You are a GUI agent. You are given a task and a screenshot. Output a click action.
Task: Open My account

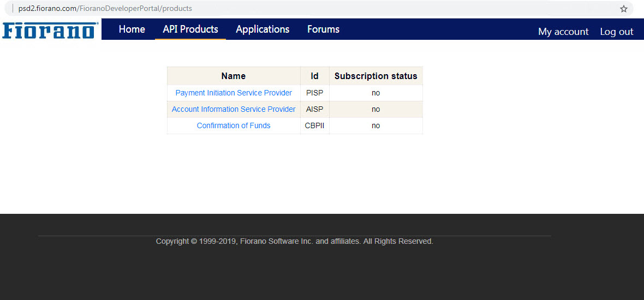[563, 32]
